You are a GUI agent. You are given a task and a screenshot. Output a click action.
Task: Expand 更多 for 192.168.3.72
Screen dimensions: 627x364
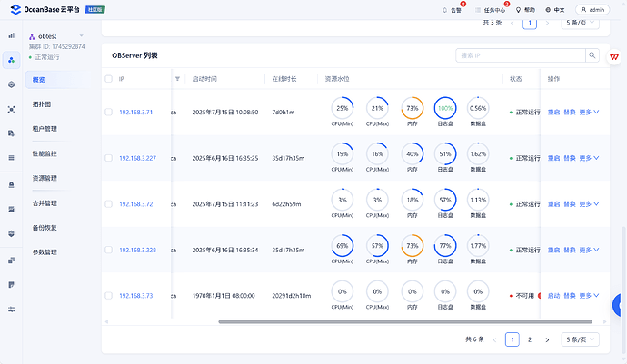[x=590, y=204]
